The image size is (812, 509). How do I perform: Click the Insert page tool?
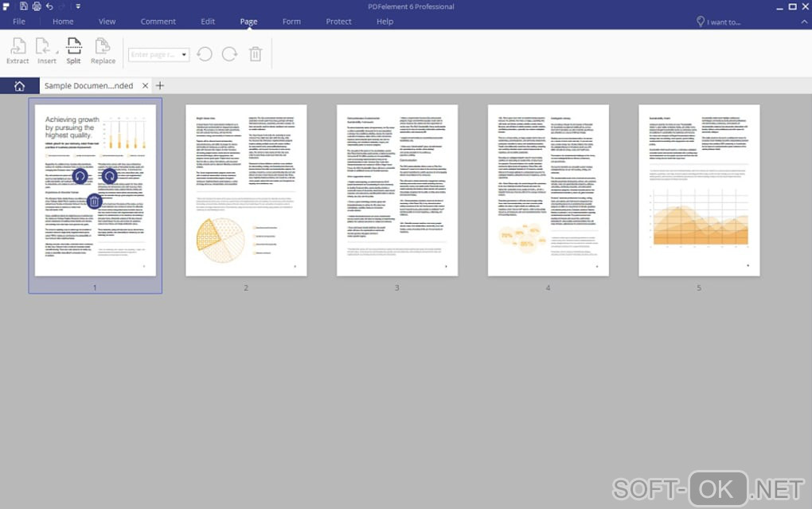[x=45, y=51]
